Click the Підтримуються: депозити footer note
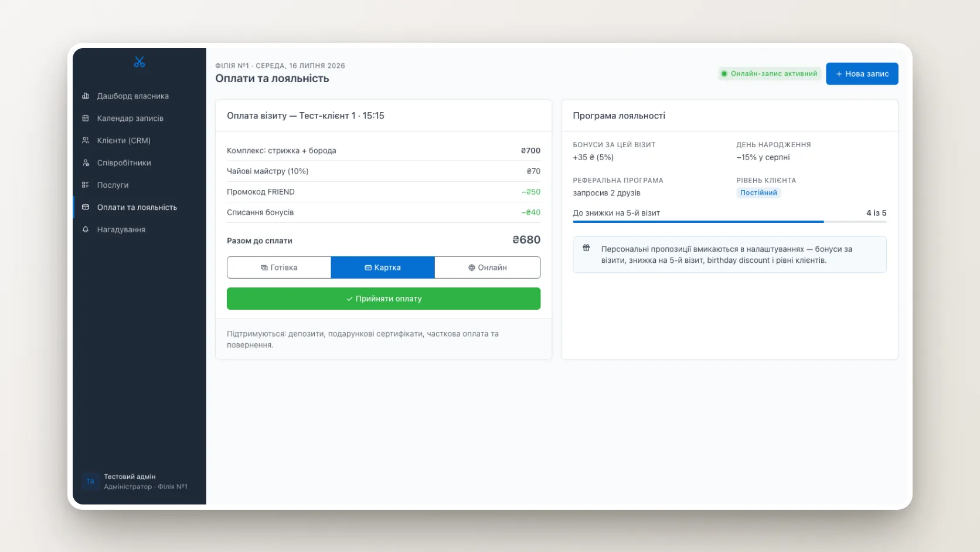The image size is (980, 552). click(x=363, y=339)
